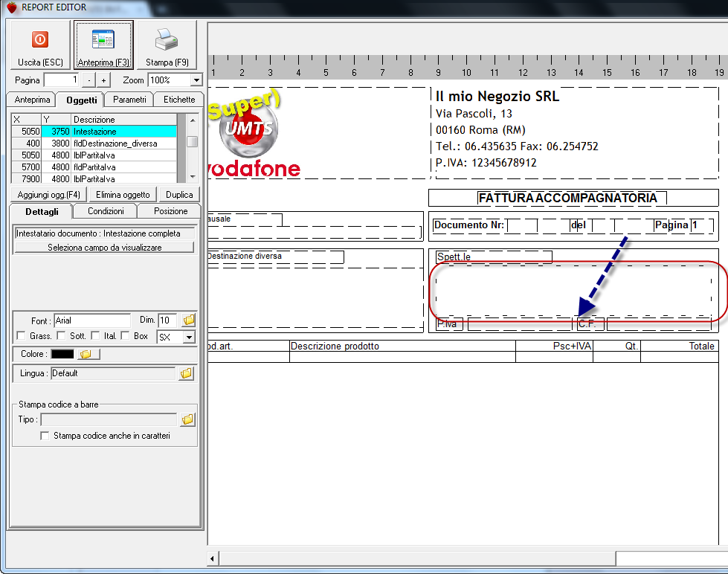Click the Lingua Default field
Viewport: 728px width, 574px height.
coord(113,373)
